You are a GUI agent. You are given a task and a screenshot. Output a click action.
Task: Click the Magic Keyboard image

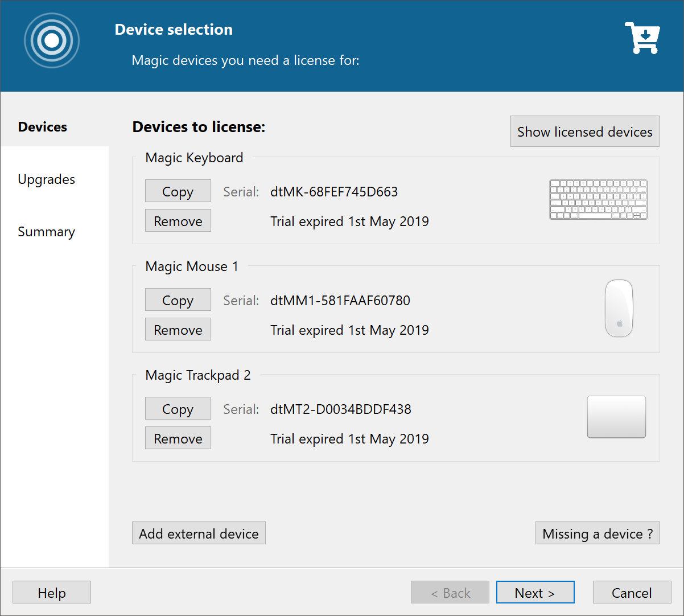click(598, 200)
